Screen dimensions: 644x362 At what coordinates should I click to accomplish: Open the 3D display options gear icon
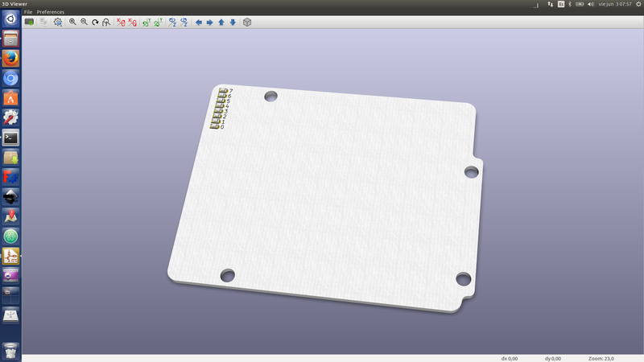click(58, 22)
